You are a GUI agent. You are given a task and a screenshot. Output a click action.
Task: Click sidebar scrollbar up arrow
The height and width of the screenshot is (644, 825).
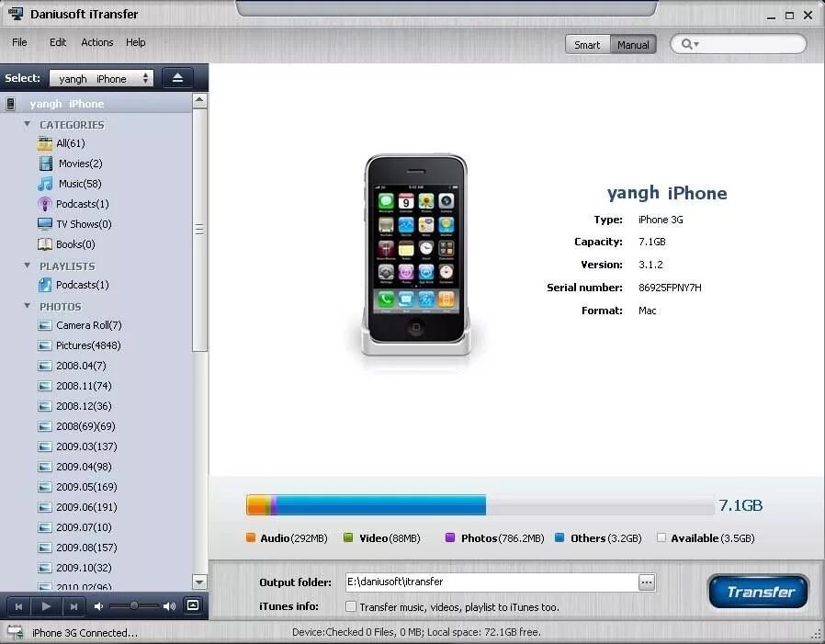199,100
